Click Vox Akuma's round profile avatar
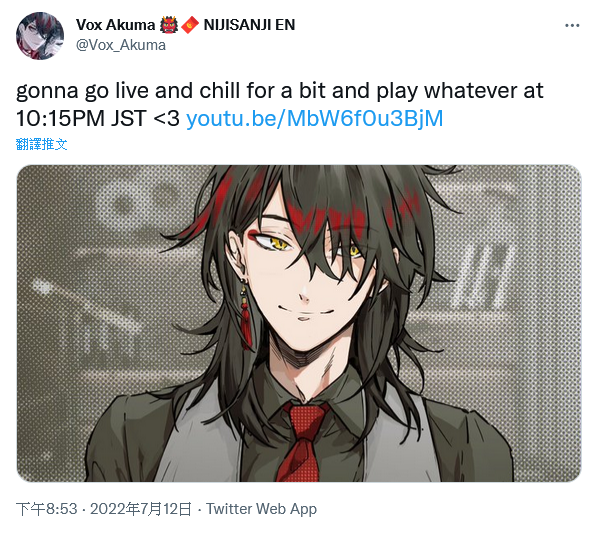This screenshot has width=598, height=534. pyautogui.click(x=40, y=36)
